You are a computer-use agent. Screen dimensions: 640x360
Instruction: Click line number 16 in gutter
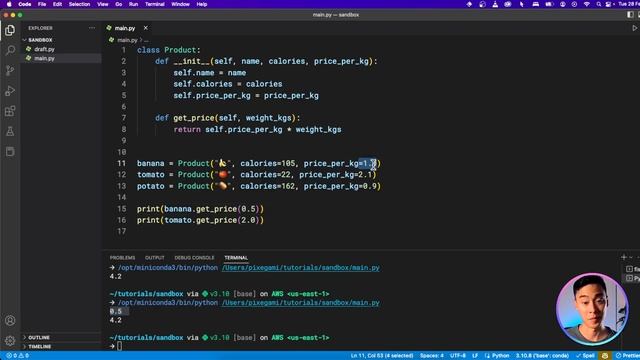pos(122,220)
